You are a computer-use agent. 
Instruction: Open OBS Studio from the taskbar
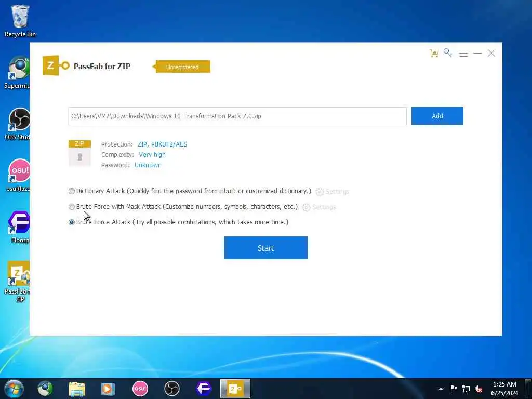point(171,389)
